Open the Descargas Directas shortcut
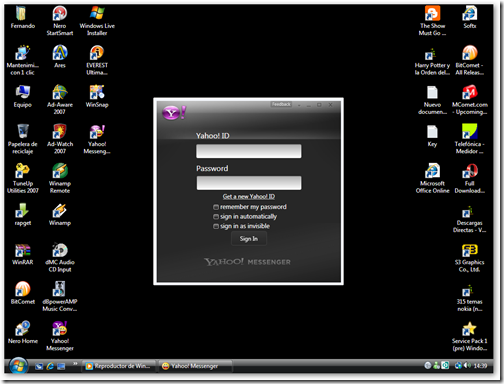504x384 pixels. coord(469,220)
